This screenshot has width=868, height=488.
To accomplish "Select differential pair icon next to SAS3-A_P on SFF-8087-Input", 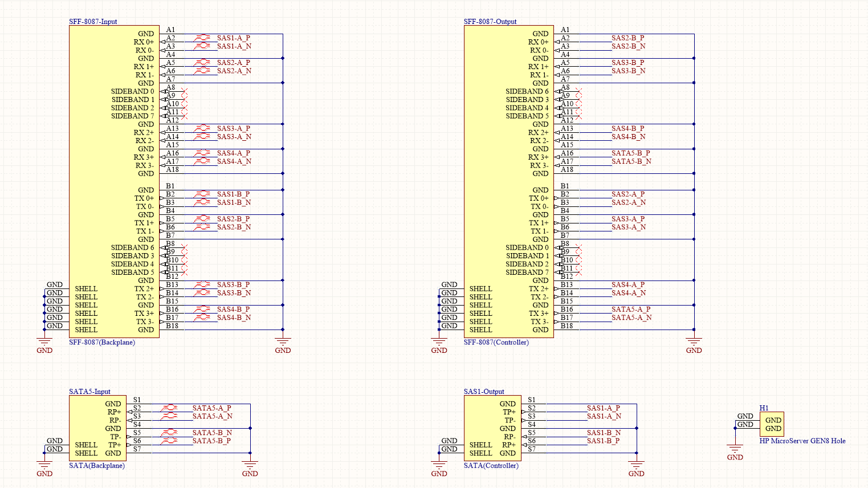I will tap(202, 128).
